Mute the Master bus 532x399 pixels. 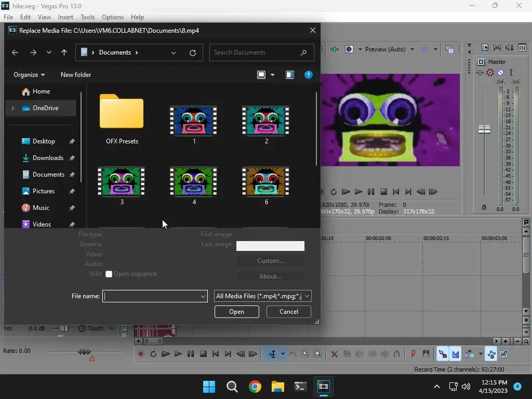click(501, 72)
